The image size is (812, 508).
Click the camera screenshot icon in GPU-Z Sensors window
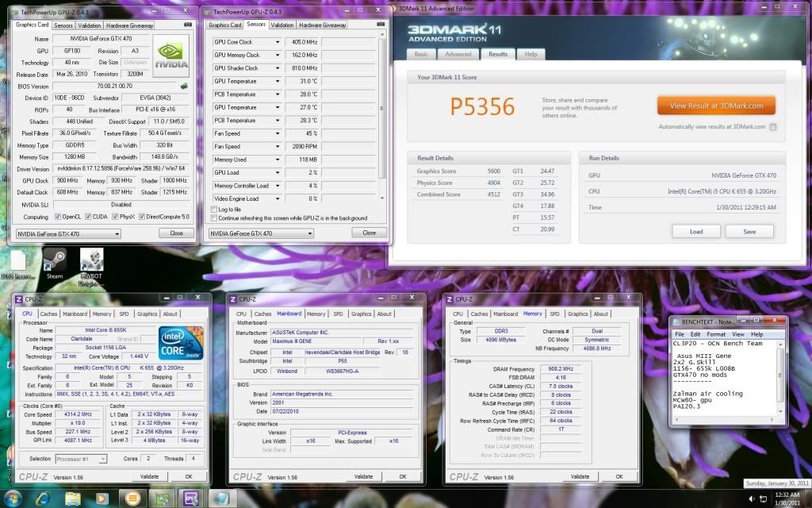click(x=379, y=25)
